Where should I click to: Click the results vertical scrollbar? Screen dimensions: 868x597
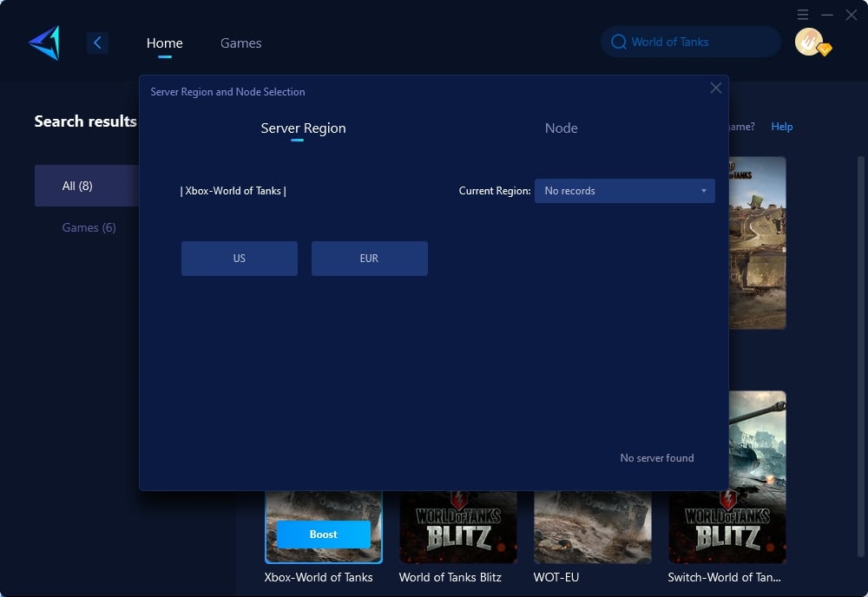pos(861,357)
